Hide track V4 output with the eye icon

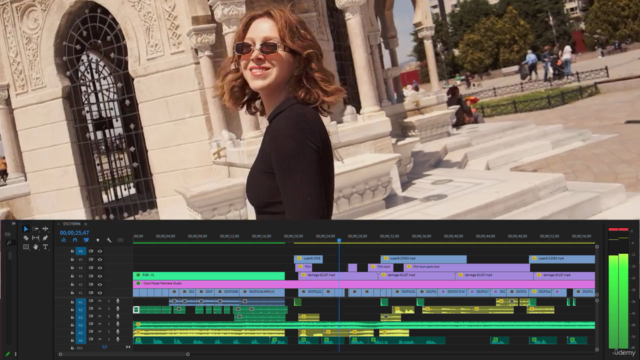pyautogui.click(x=100, y=268)
